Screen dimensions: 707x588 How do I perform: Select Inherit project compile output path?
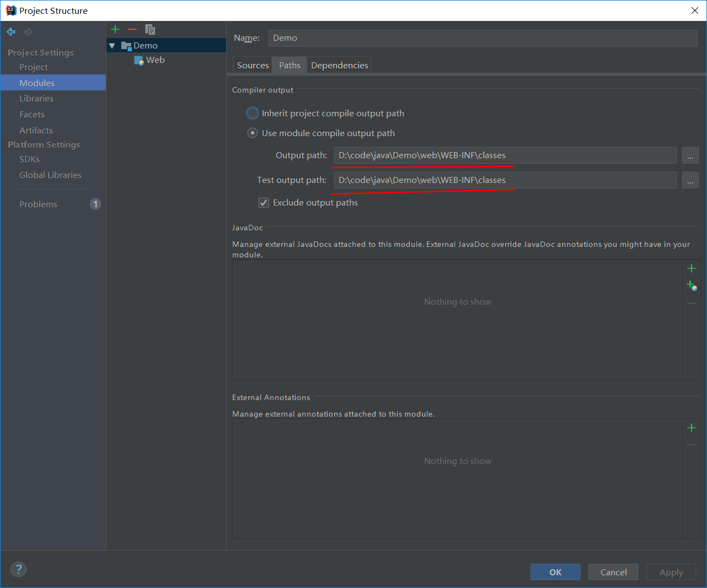click(x=253, y=113)
